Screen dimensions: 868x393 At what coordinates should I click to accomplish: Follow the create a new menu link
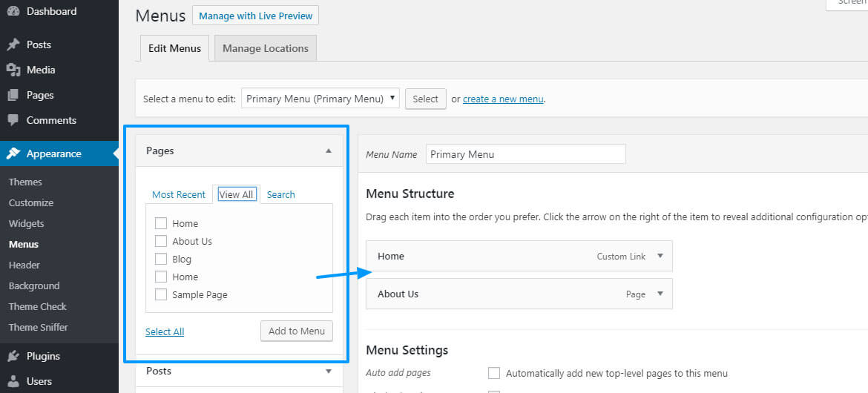503,99
